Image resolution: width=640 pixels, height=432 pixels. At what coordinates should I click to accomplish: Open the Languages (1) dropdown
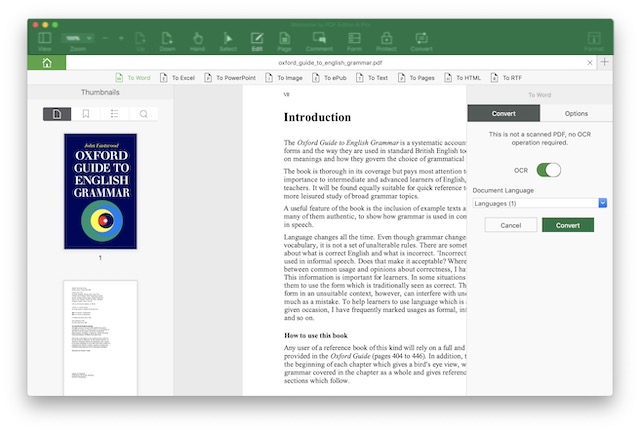[540, 203]
